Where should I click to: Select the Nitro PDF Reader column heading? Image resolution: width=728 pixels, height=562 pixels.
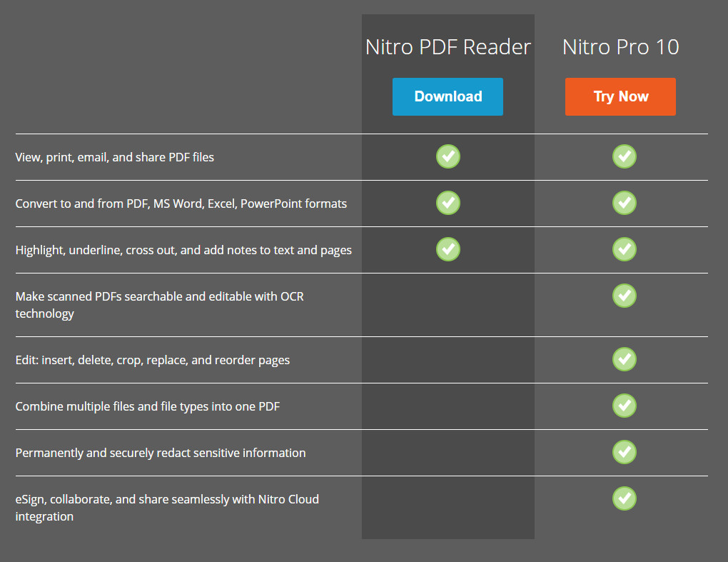point(448,47)
